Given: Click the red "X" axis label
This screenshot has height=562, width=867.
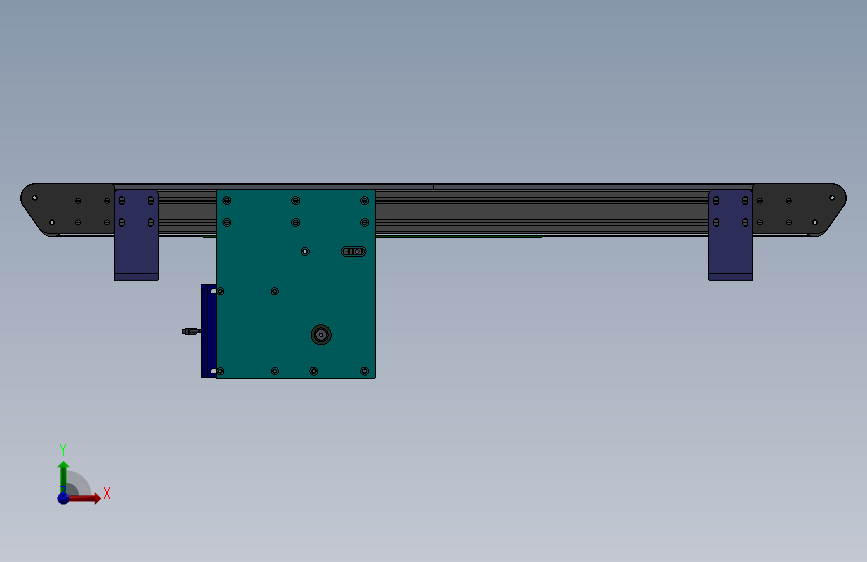Looking at the screenshot, I should 107,493.
